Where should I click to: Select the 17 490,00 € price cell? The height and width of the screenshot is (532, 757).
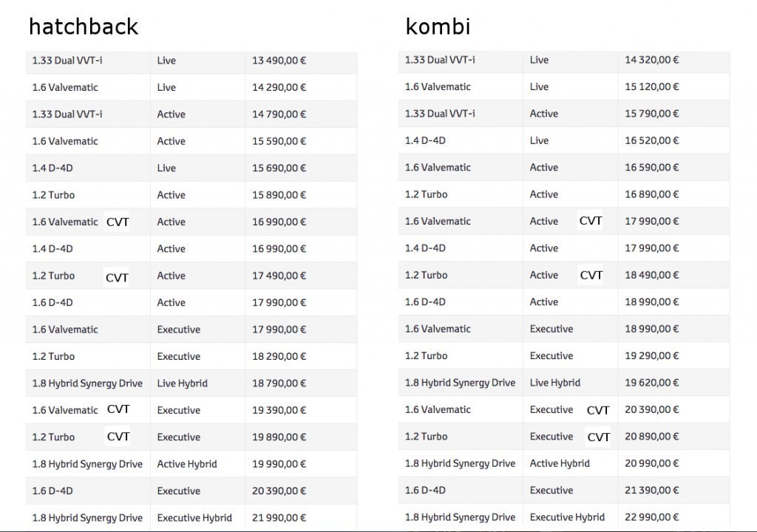coord(279,276)
